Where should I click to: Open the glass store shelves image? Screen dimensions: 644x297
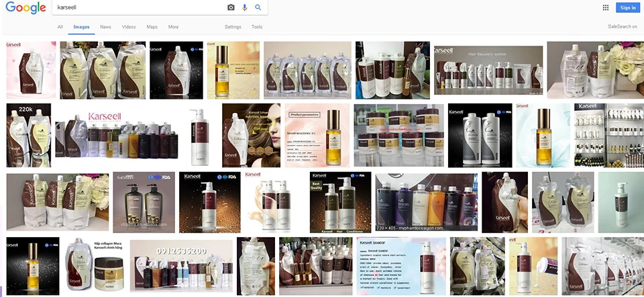tap(609, 135)
